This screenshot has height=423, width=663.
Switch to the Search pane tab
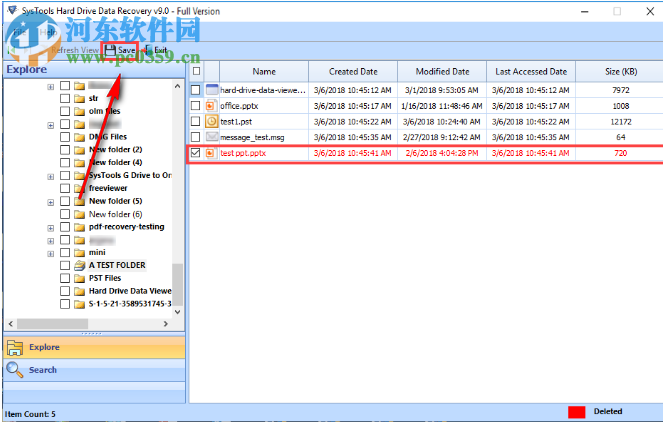coord(94,370)
